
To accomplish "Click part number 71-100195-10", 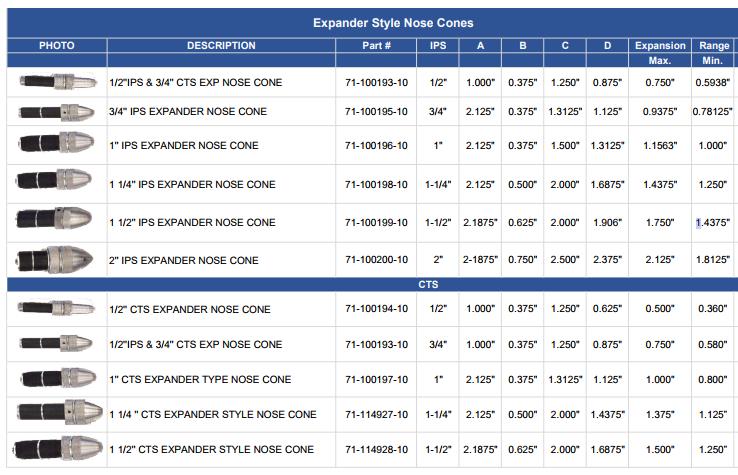I will point(376,112).
